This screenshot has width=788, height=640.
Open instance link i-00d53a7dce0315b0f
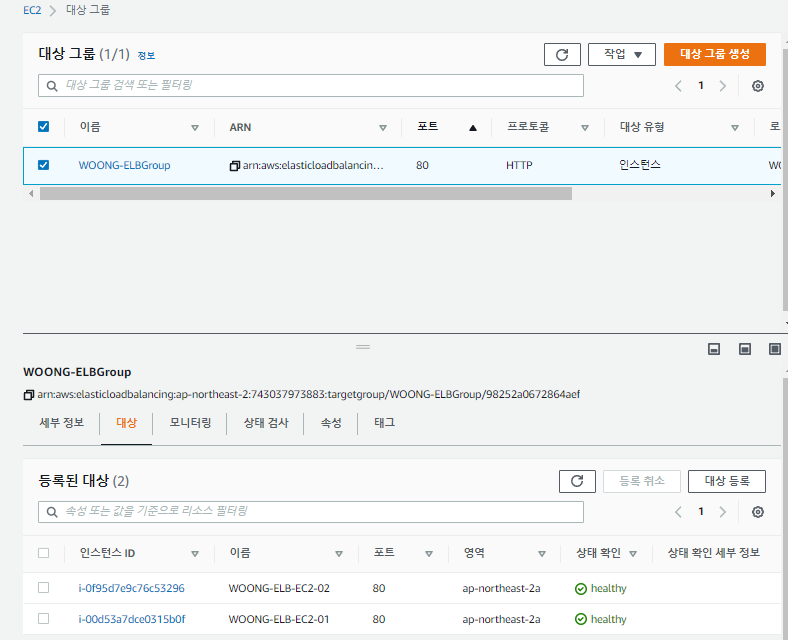point(132,619)
